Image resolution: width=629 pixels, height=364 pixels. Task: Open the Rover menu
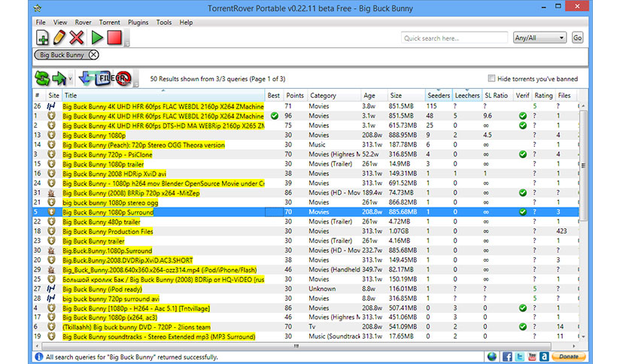click(x=83, y=23)
